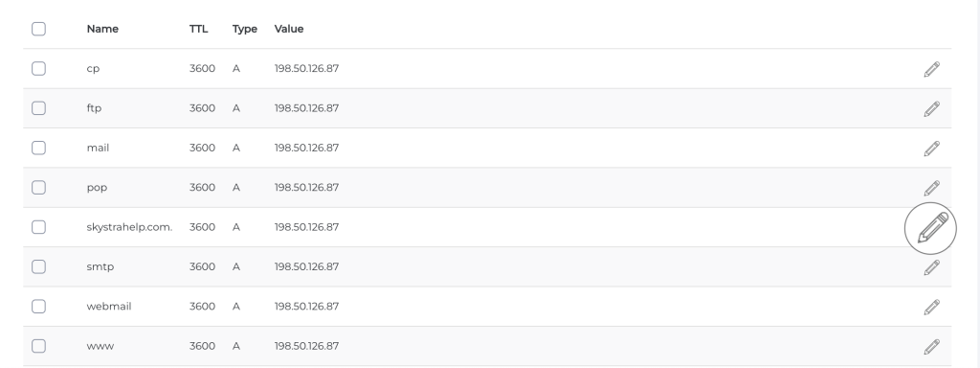This screenshot has height=368, width=980.
Task: Tick the www row checkbox
Action: 38,346
